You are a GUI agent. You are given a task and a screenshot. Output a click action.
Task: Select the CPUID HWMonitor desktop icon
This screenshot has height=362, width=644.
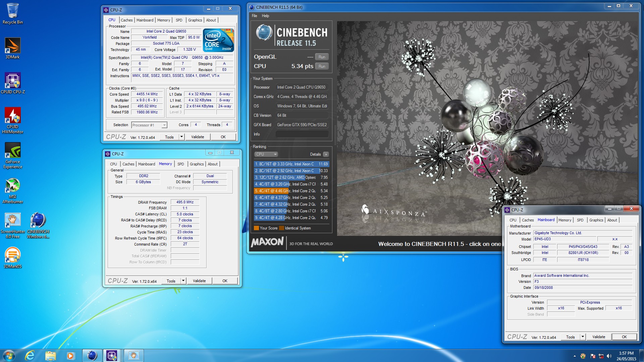click(x=12, y=120)
